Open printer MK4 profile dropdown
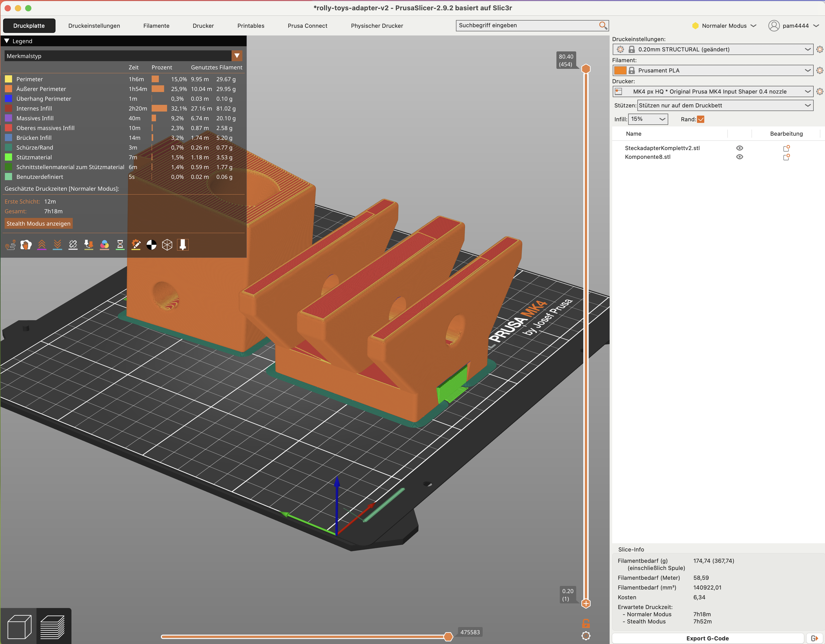 pyautogui.click(x=712, y=92)
